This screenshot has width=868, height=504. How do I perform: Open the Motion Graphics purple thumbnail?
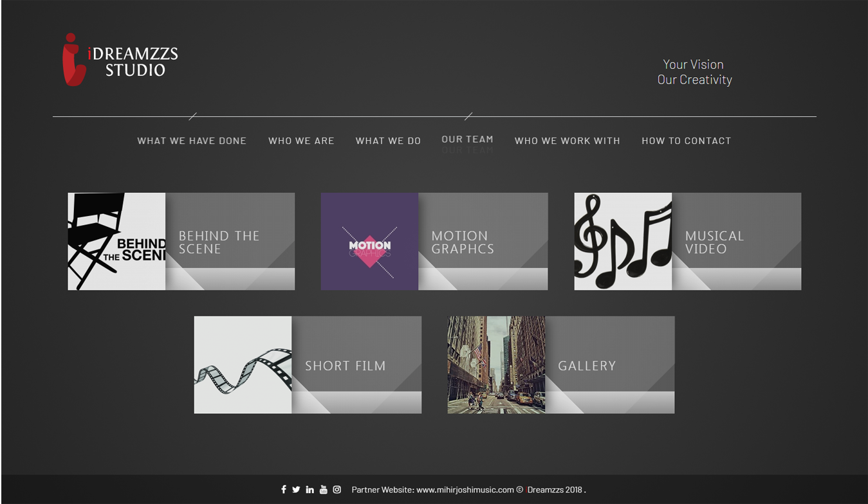point(369,241)
